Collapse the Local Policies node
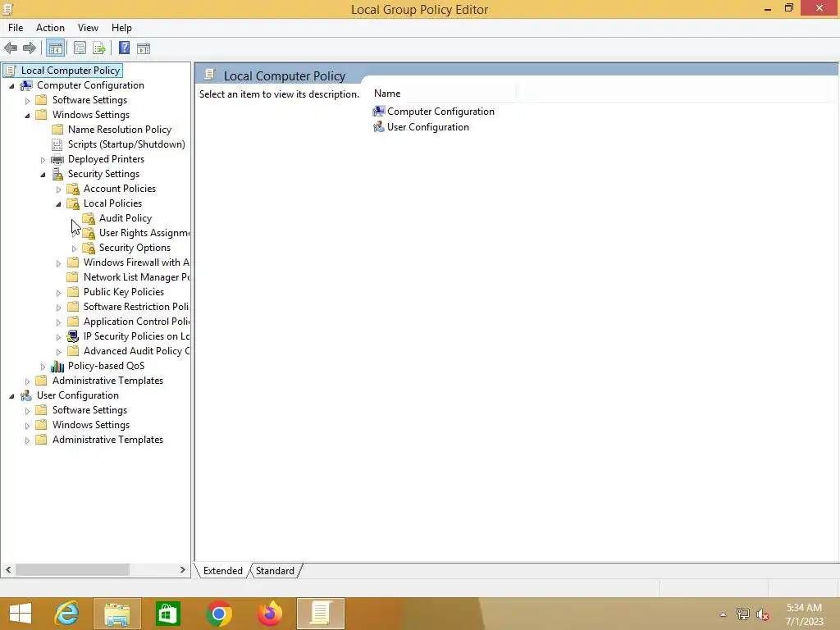This screenshot has height=630, width=840. coord(58,204)
